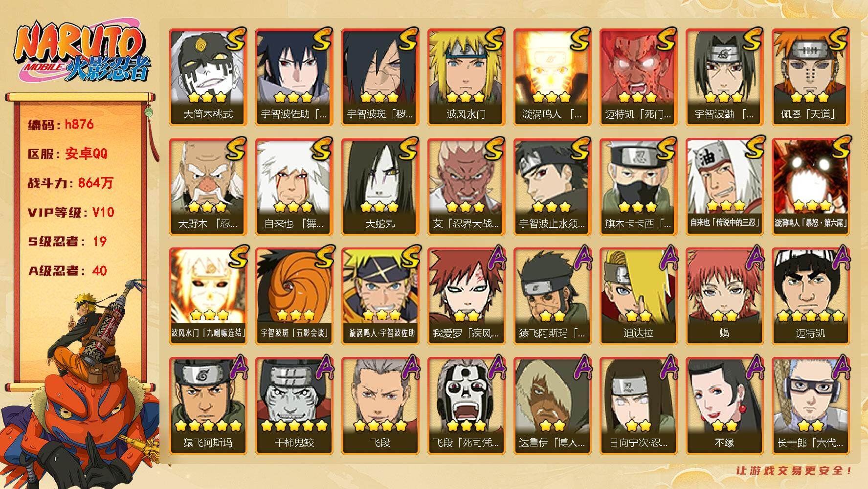868x489 pixels.
Task: Click the 蝎 red-haired ninja card
Action: click(x=724, y=296)
